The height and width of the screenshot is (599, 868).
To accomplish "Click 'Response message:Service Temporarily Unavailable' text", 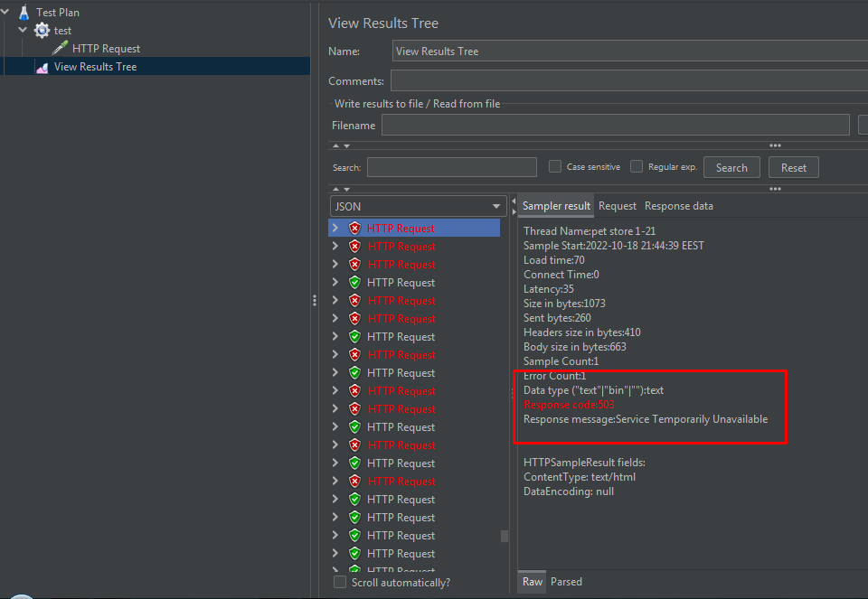I will (x=646, y=419).
